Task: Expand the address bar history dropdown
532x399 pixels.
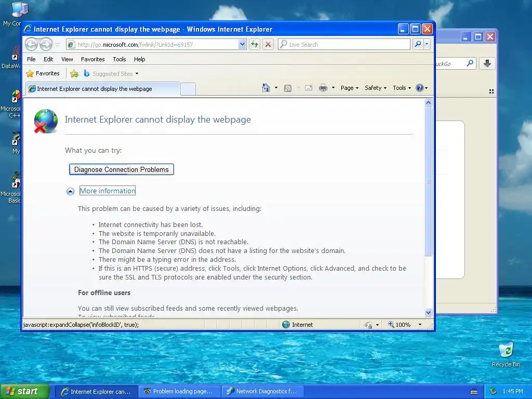Action: pyautogui.click(x=242, y=45)
